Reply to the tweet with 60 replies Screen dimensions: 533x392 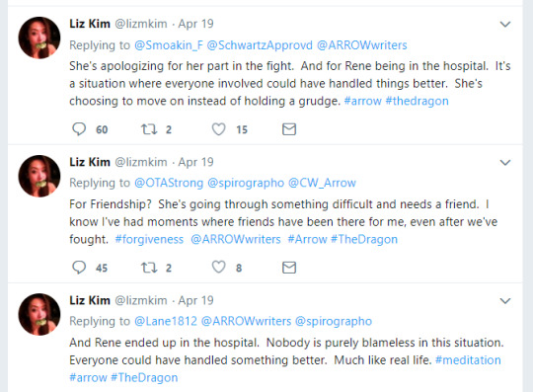point(79,129)
